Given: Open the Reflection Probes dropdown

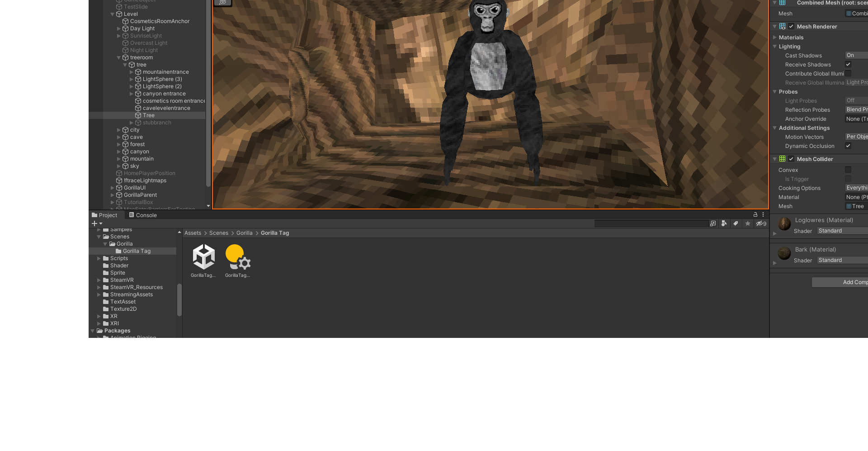Looking at the screenshot, I should pyautogui.click(x=856, y=109).
